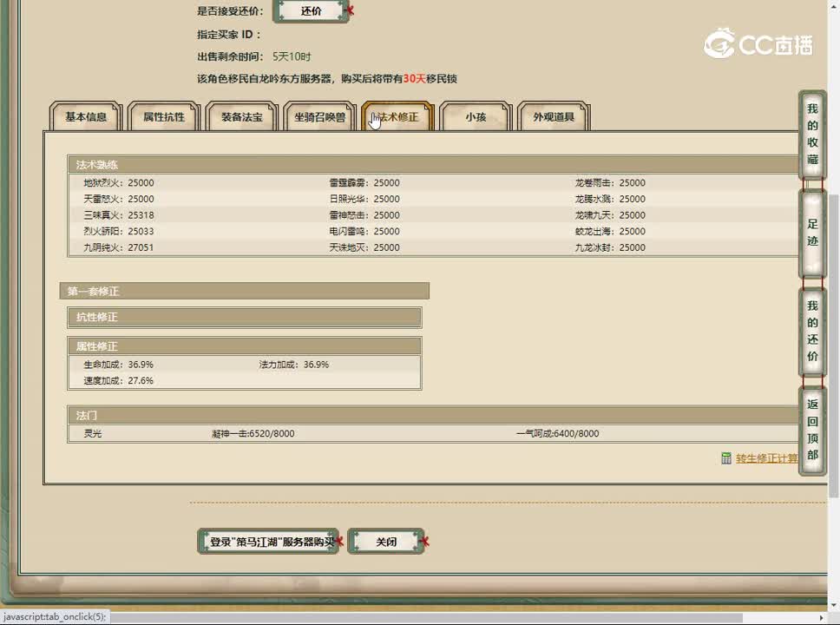Click 雷神怒击: 25000 entry
840x625 pixels.
(364, 215)
